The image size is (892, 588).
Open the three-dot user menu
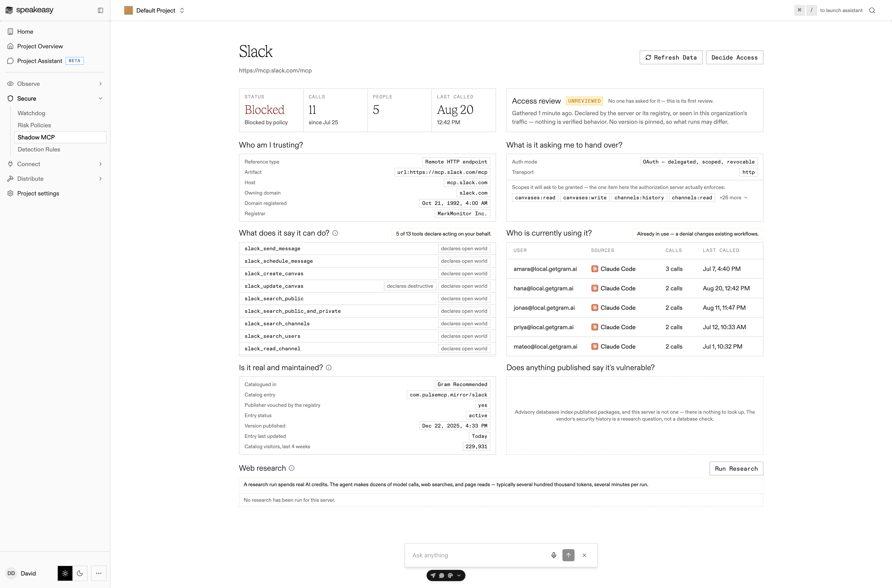click(x=99, y=573)
